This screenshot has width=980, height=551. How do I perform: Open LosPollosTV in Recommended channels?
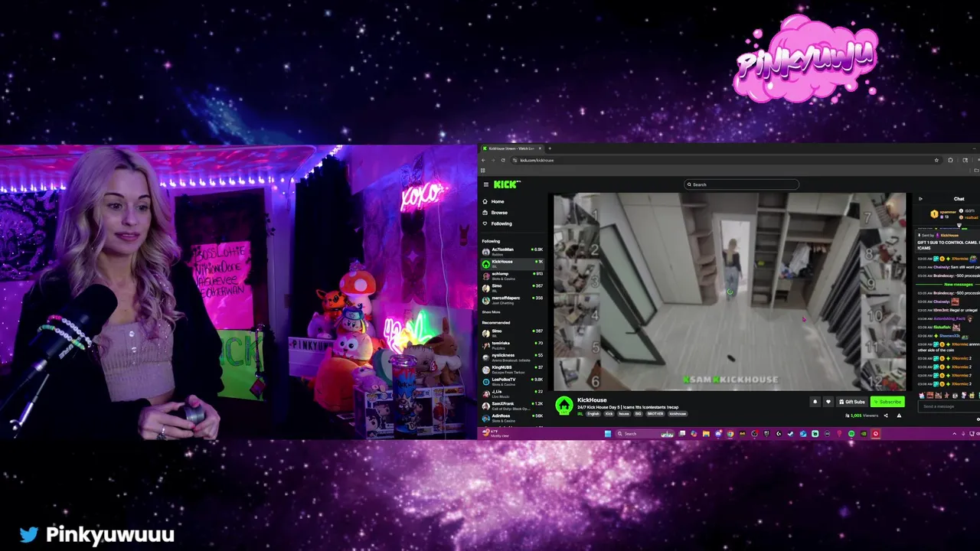click(512, 380)
